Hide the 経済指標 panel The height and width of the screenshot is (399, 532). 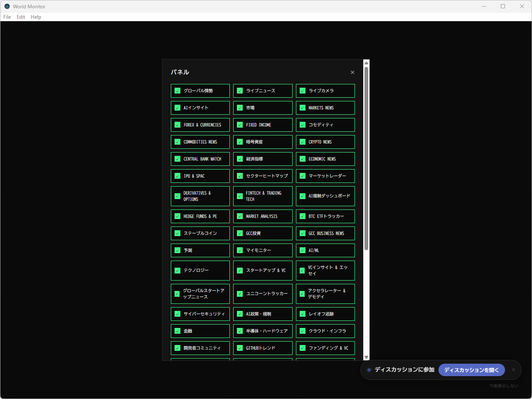240,159
